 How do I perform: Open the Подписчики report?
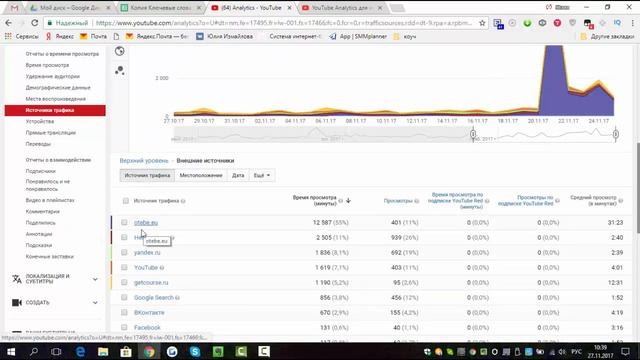click(x=40, y=171)
